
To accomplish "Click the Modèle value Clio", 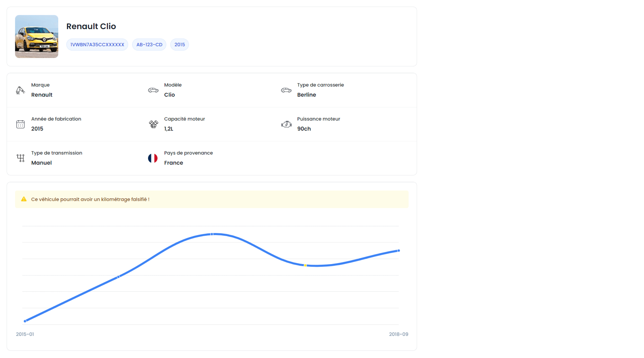I will [x=169, y=95].
